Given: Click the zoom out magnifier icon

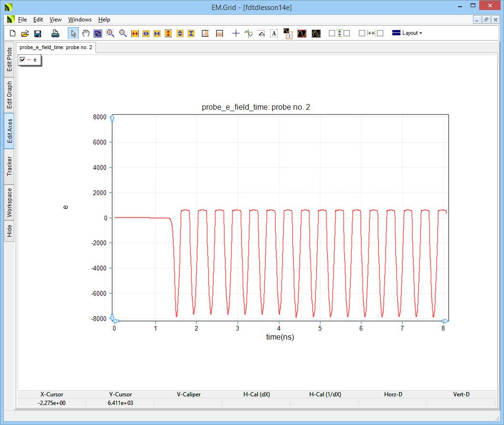Looking at the screenshot, I should [x=123, y=33].
